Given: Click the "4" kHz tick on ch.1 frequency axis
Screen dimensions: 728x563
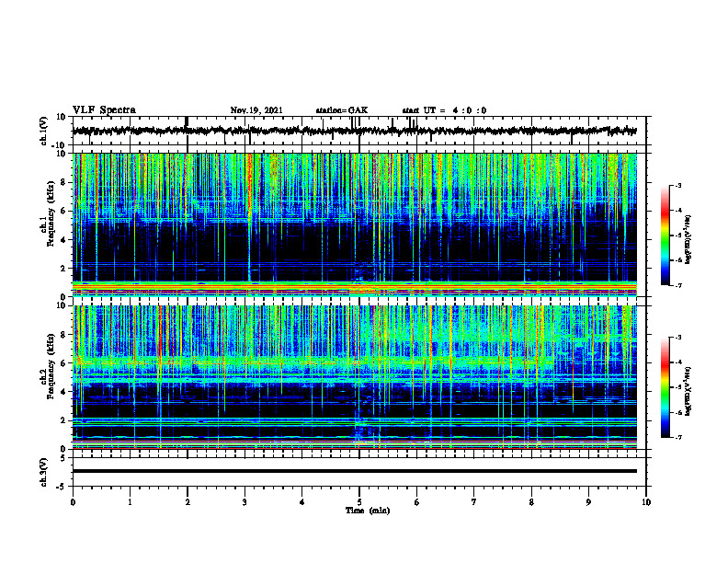Looking at the screenshot, I should pos(63,240).
